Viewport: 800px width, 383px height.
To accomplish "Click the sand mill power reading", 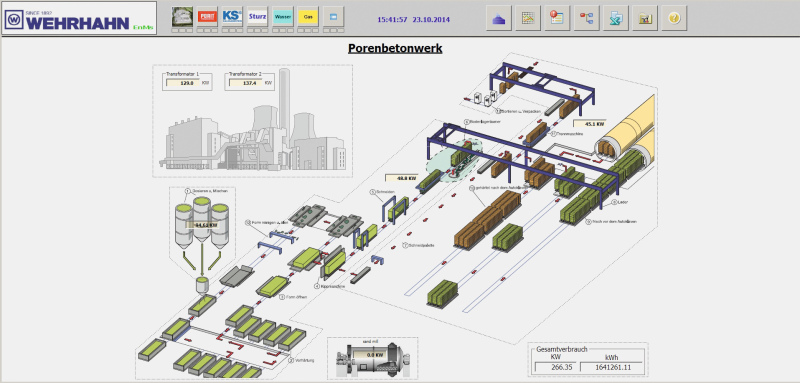I will pyautogui.click(x=367, y=354).
